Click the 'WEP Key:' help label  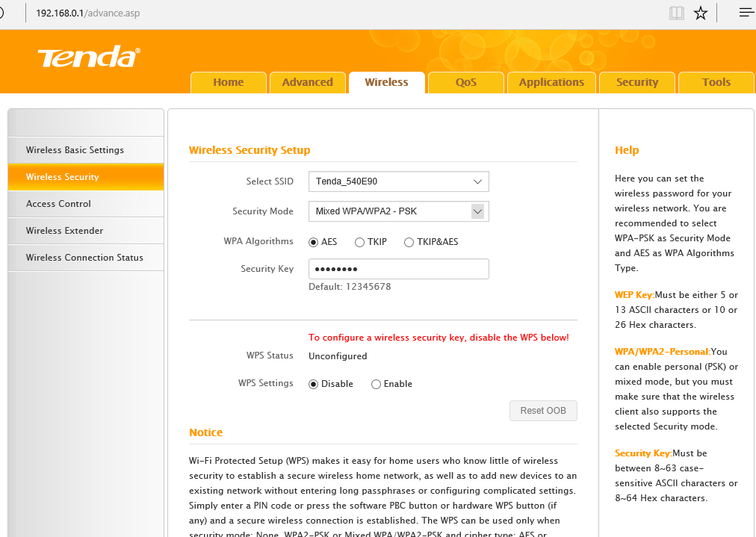pos(634,295)
